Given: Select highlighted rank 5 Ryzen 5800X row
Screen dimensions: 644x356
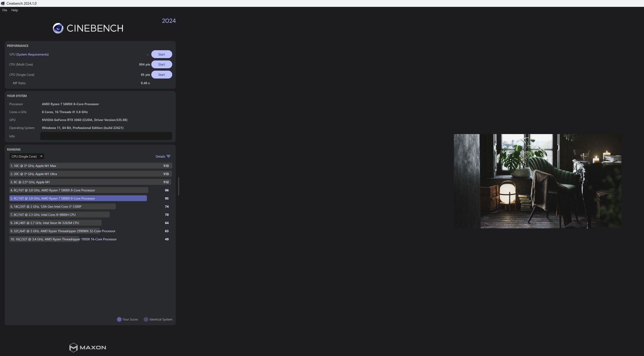Looking at the screenshot, I should coord(91,198).
